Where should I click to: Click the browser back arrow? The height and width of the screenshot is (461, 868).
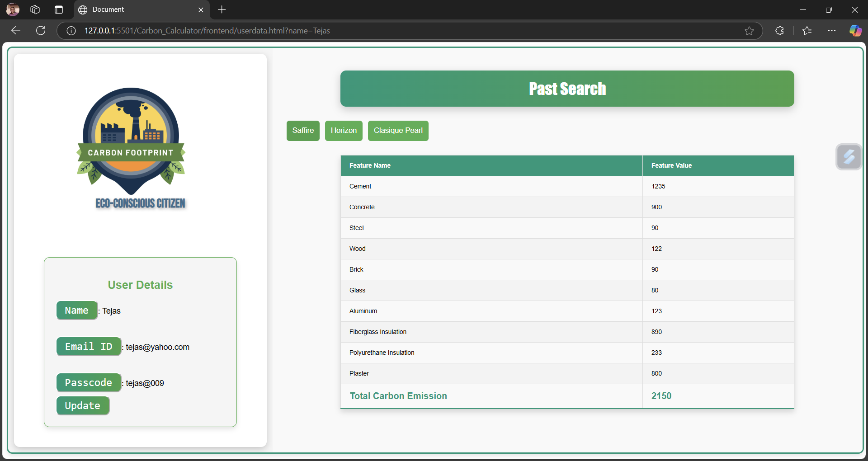[x=16, y=31]
